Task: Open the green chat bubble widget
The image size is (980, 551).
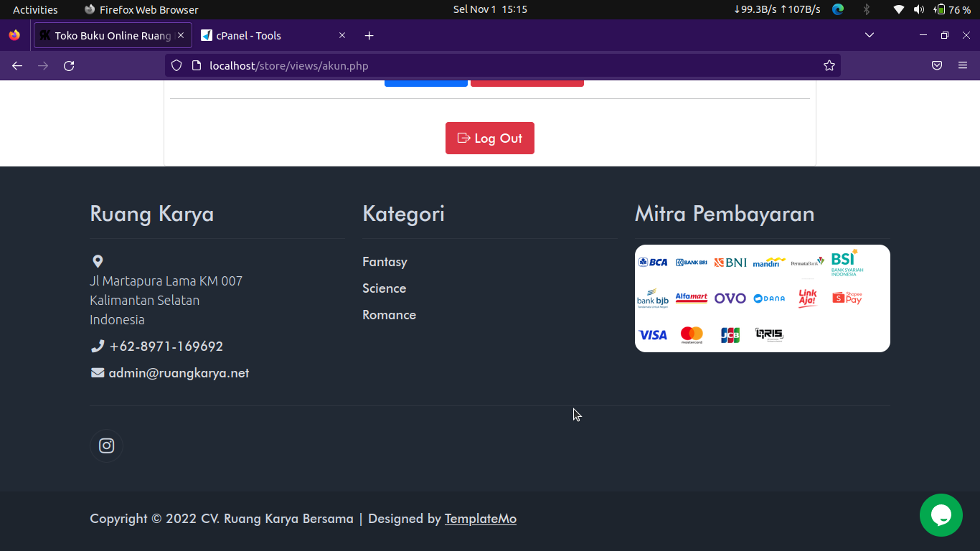Action: coord(941,515)
